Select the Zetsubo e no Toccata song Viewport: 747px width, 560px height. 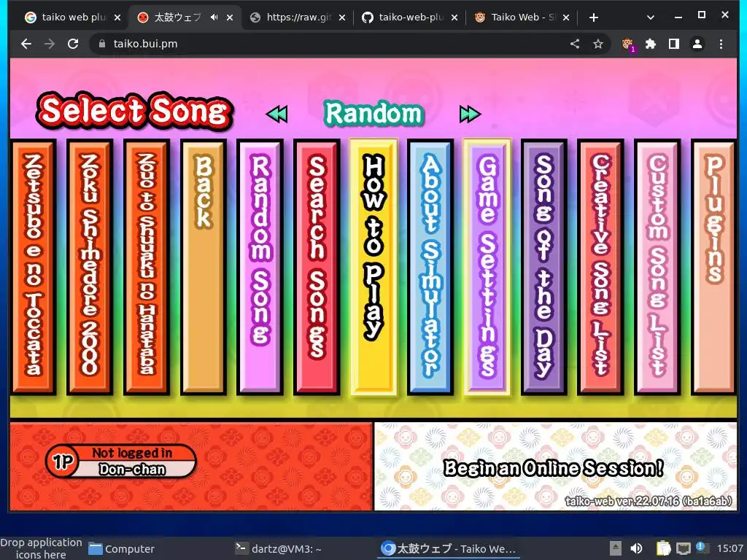click(x=34, y=267)
